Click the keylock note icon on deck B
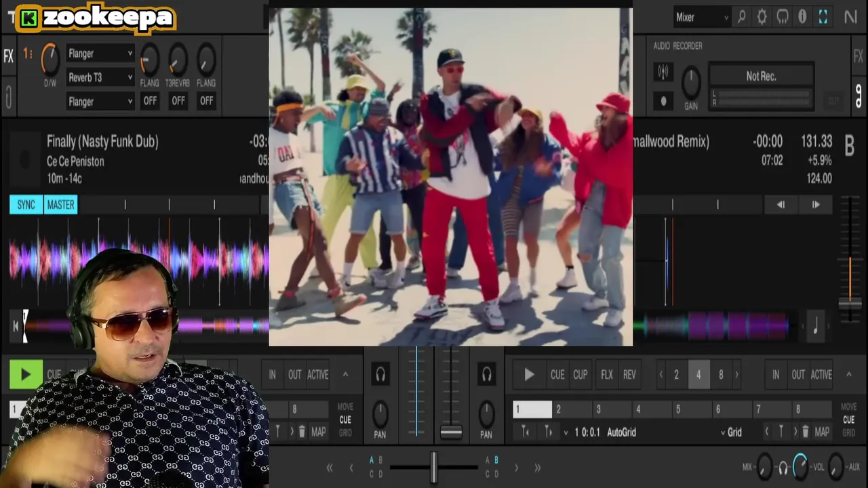Screen dimensions: 868x488 pyautogui.click(x=816, y=327)
